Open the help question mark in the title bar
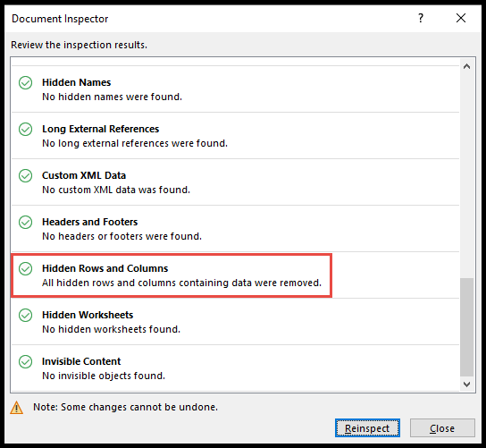The image size is (486, 448). click(x=421, y=18)
